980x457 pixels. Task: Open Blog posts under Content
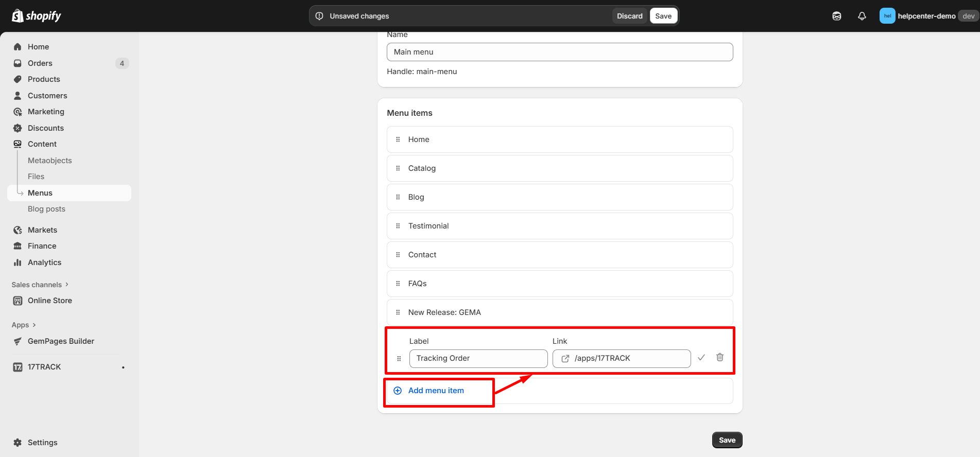(x=46, y=209)
